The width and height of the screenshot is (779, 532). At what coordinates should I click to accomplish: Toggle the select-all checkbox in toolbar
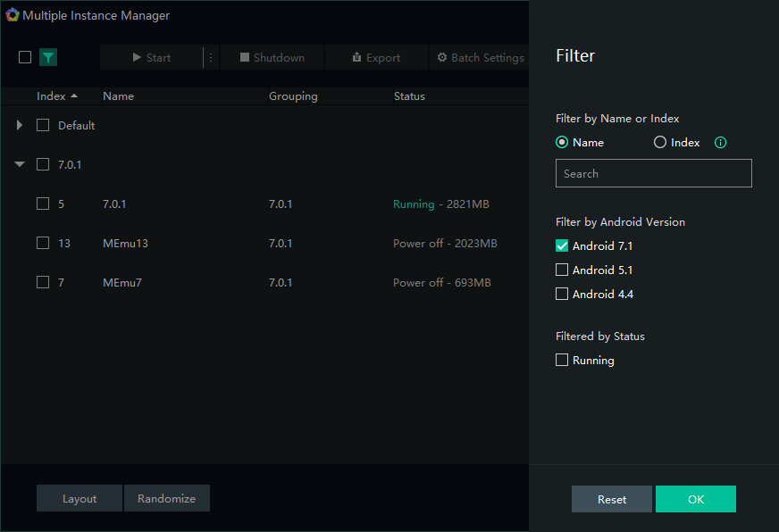25,57
